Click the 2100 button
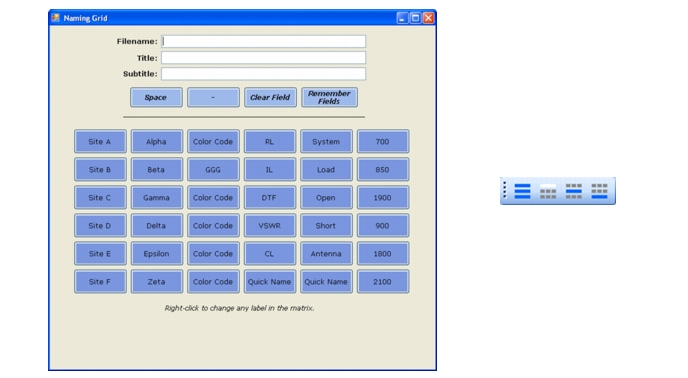688x378 pixels. pyautogui.click(x=383, y=282)
